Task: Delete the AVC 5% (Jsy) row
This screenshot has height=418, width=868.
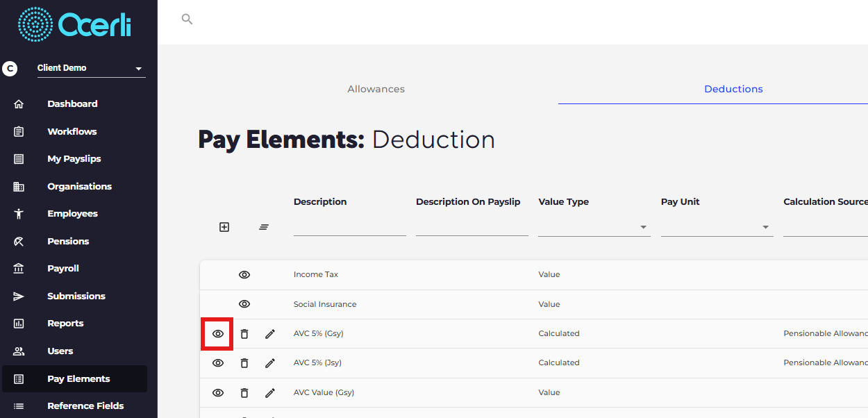Action: 244,363
